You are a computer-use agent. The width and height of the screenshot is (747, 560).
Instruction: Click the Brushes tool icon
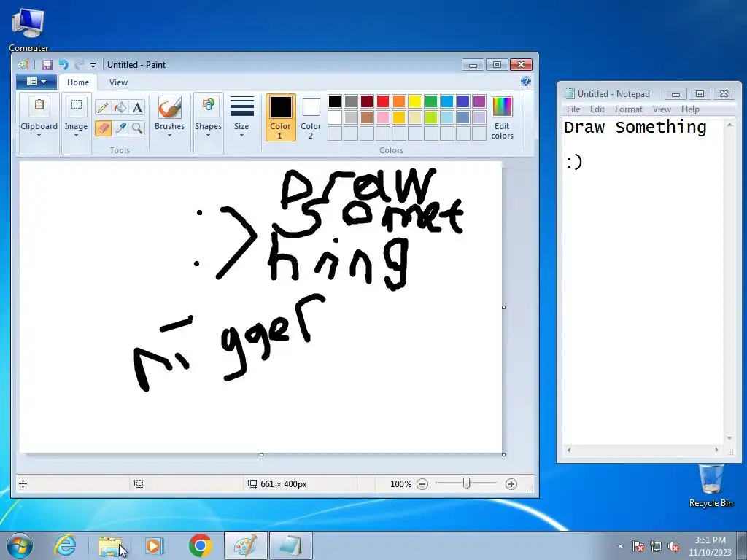169,107
